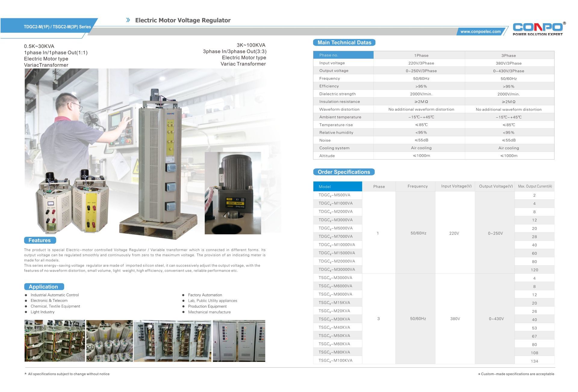Select the TSGC2-M100KVA model row
The width and height of the screenshot is (578, 392).
337,361
